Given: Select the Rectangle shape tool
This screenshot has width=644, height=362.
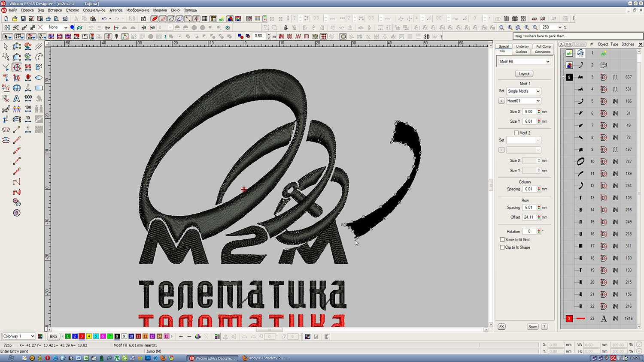Looking at the screenshot, I should click(39, 88).
